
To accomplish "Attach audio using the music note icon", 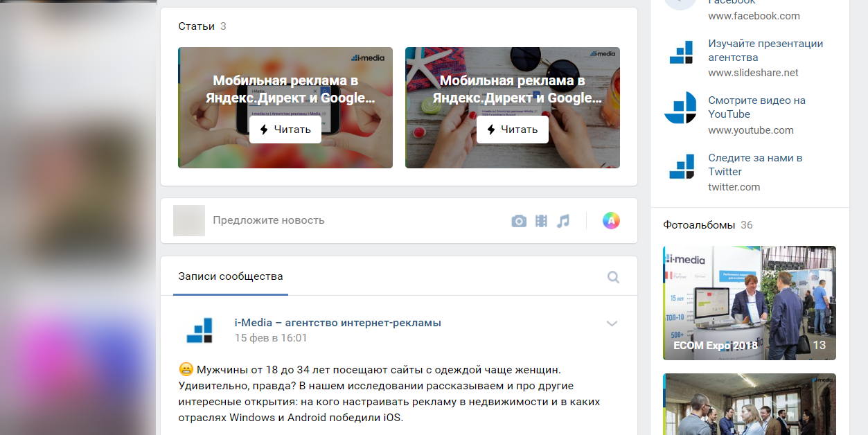I will pos(563,221).
